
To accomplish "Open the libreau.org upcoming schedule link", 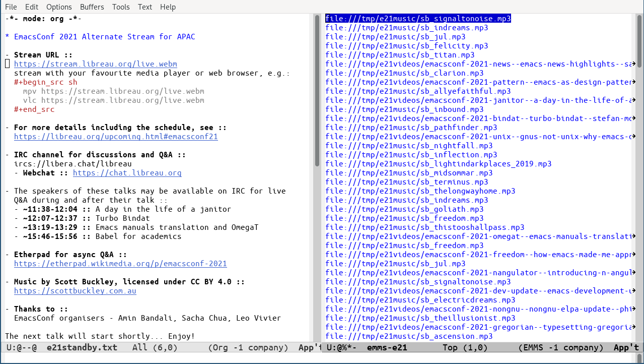I will tap(116, 137).
